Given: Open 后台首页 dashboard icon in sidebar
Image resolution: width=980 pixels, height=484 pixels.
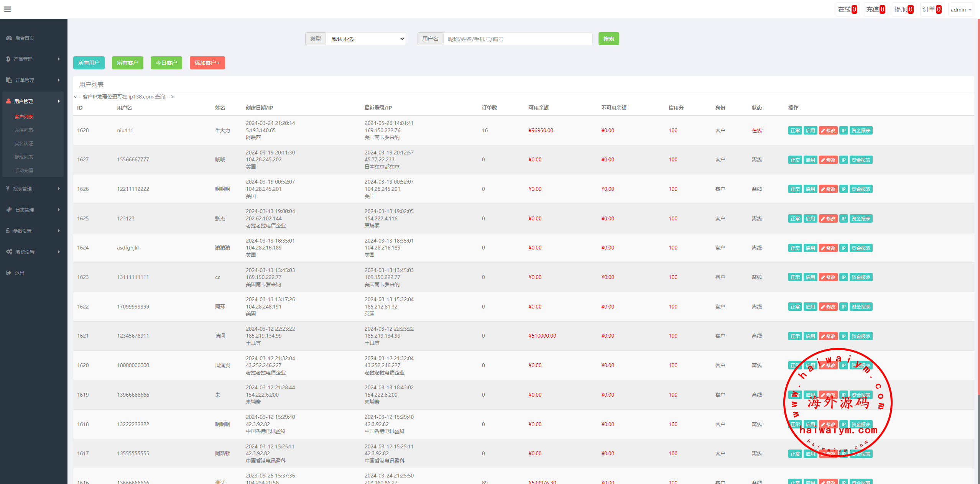Looking at the screenshot, I should pos(9,38).
